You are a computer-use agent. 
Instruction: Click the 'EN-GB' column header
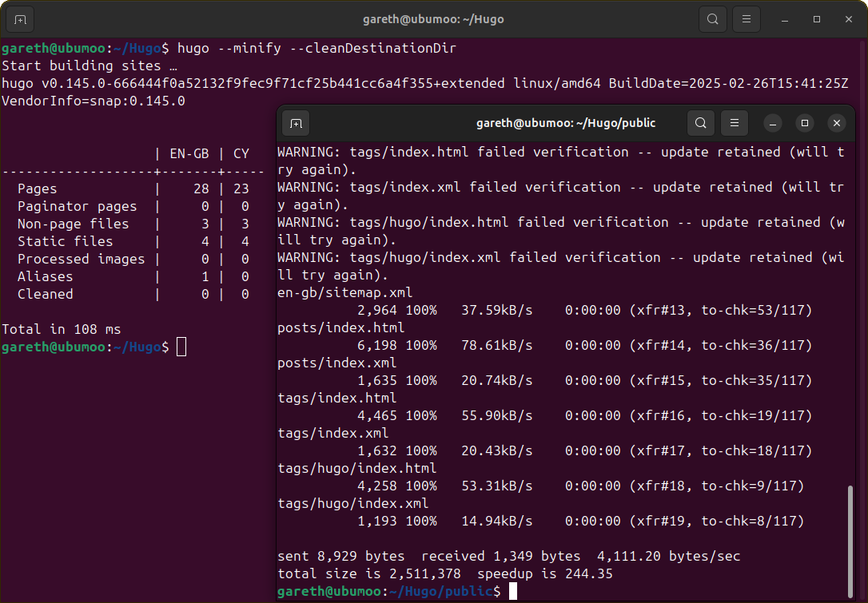(189, 154)
